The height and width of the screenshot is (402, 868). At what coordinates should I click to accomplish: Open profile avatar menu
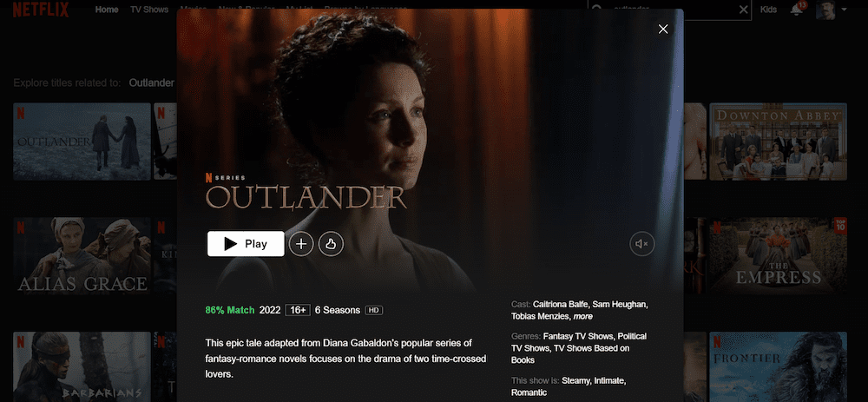click(x=825, y=10)
